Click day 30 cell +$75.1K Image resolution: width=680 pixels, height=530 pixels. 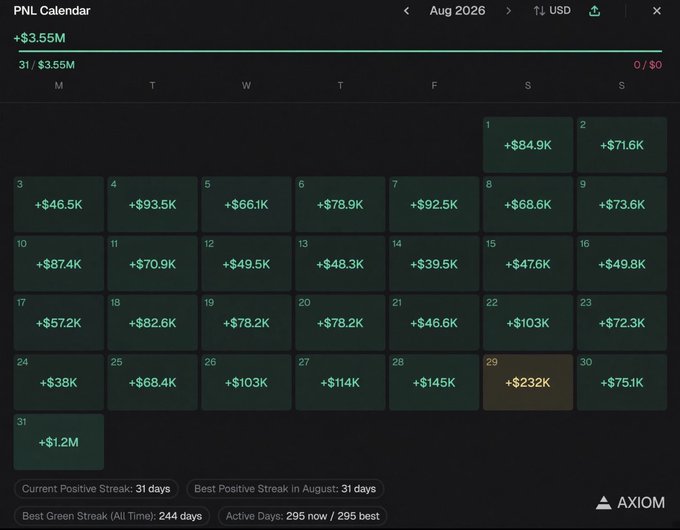622,382
